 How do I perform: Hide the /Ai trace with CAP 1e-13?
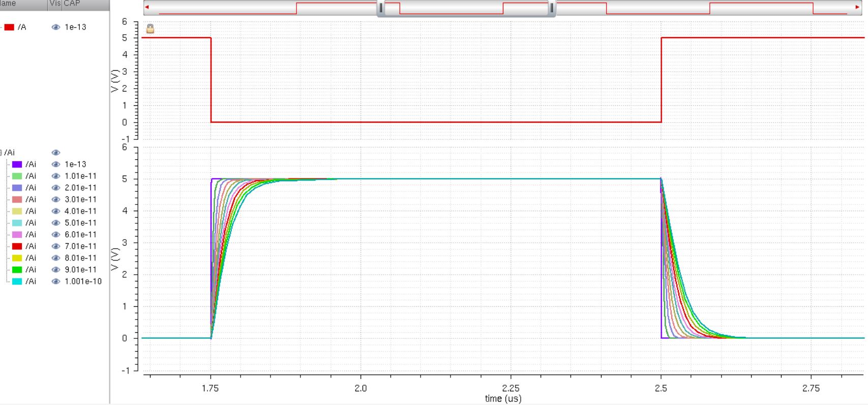(x=55, y=164)
